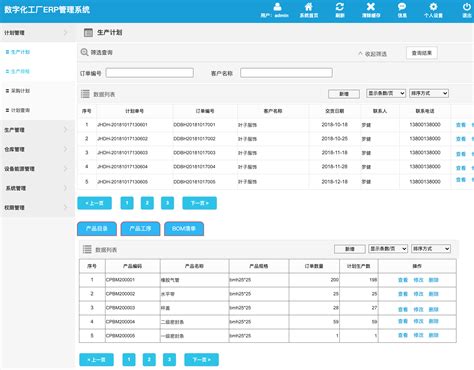Screen dimensions: 474x370
Task: Open page 3 of the plan list
Action: [167, 203]
